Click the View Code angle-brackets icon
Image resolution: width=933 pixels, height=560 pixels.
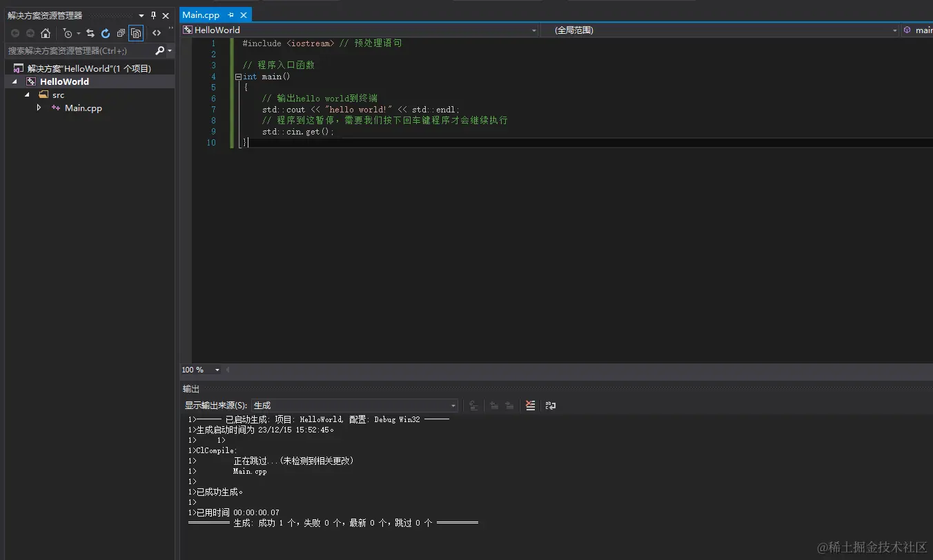point(157,33)
